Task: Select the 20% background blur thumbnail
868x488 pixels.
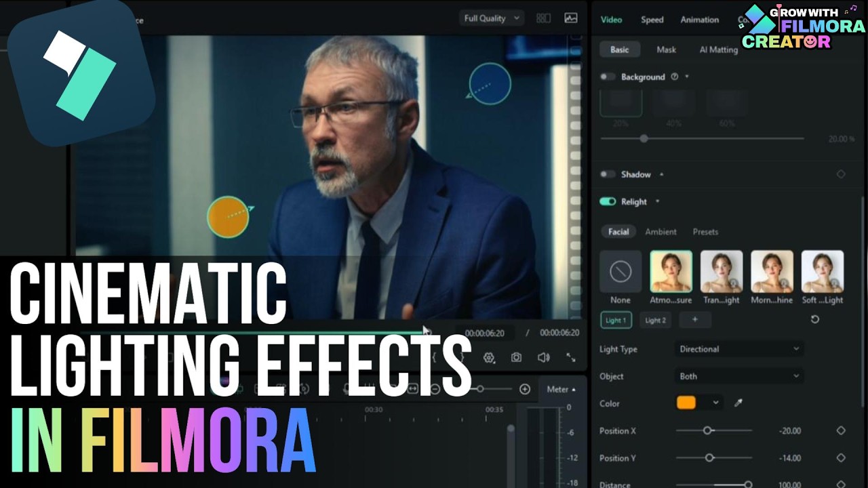Action: [x=621, y=104]
